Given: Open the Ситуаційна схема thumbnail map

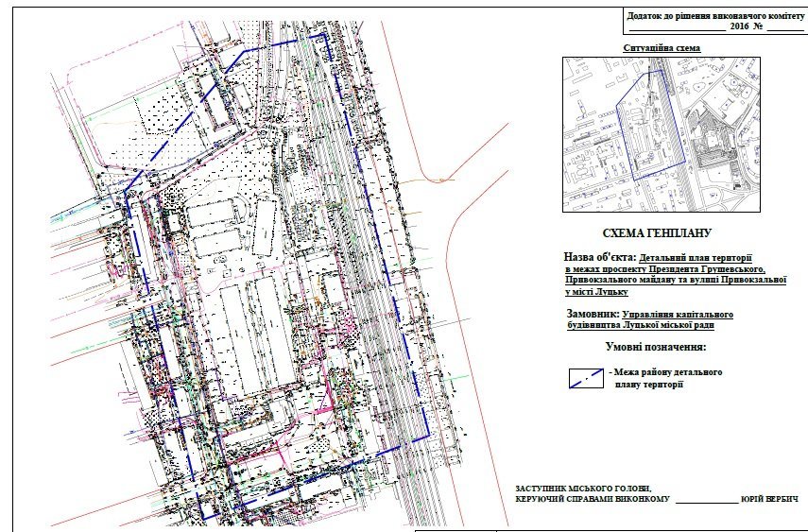Looking at the screenshot, I should pyautogui.click(x=661, y=135).
